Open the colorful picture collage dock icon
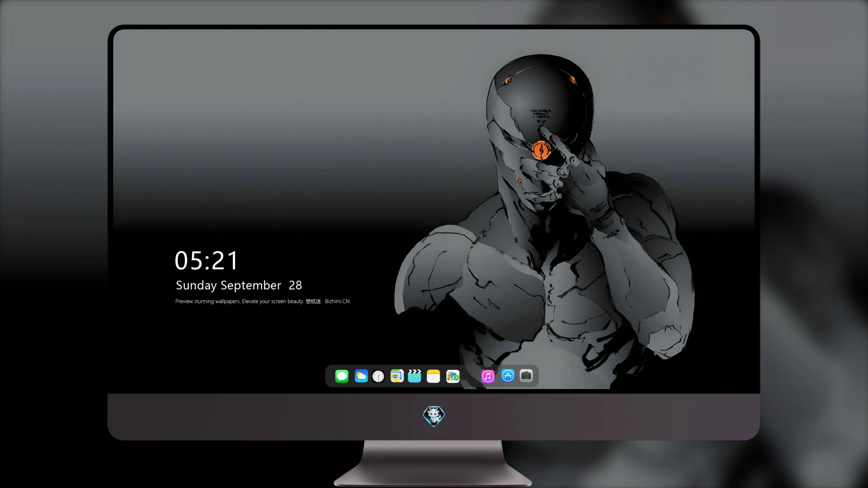The width and height of the screenshot is (868, 488). pyautogui.click(x=453, y=376)
